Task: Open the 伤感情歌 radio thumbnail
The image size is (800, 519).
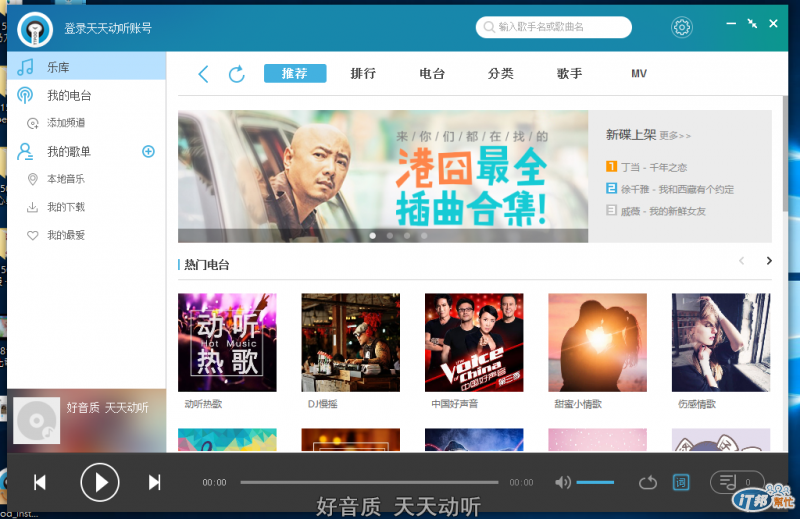Action: coord(721,342)
